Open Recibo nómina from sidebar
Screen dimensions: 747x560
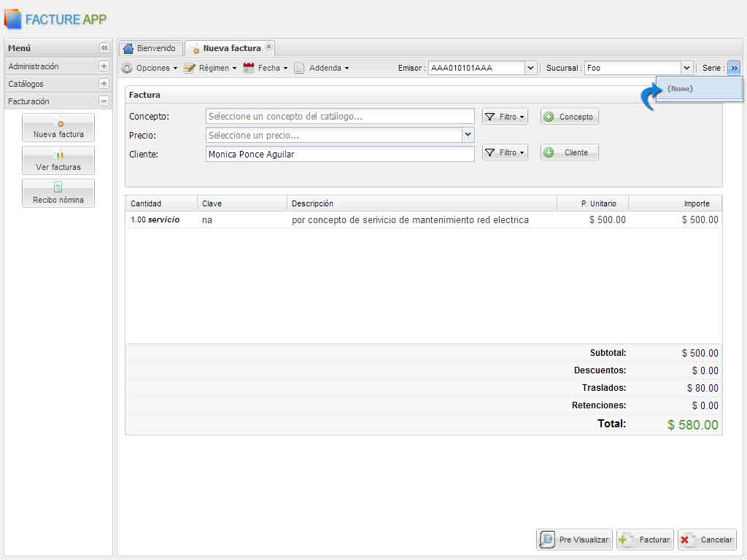pos(58,193)
